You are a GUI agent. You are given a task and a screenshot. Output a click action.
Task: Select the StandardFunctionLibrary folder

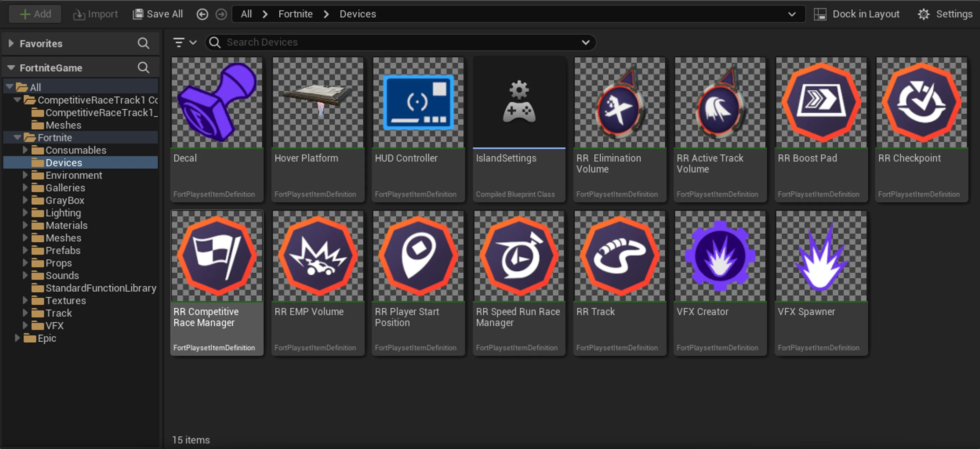94,288
